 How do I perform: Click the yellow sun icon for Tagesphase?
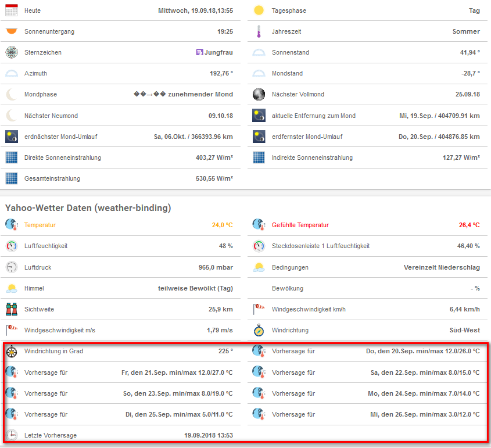coord(259,10)
